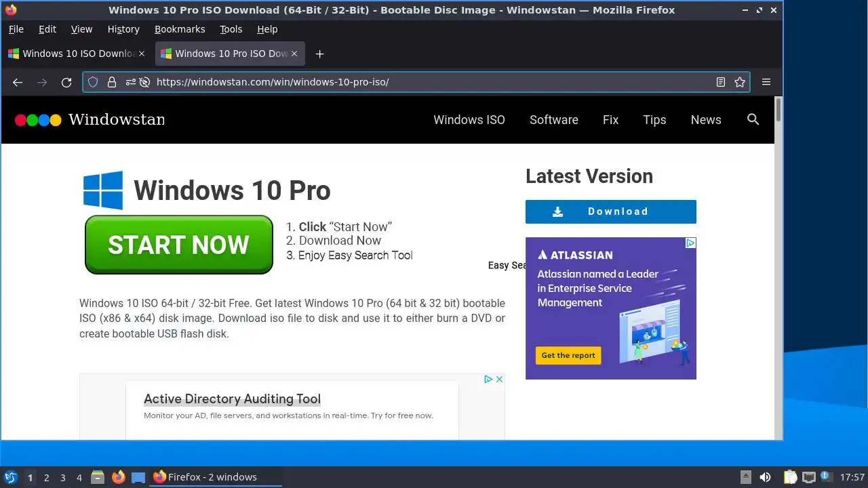Screen dimensions: 868x488
Task: Go back to the previous page
Action: click(x=18, y=82)
